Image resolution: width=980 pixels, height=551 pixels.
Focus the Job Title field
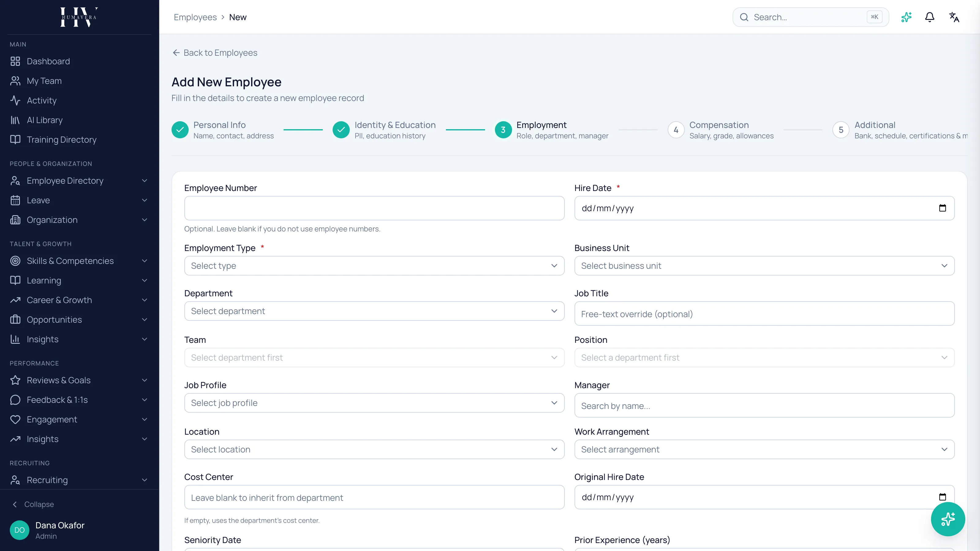click(764, 314)
